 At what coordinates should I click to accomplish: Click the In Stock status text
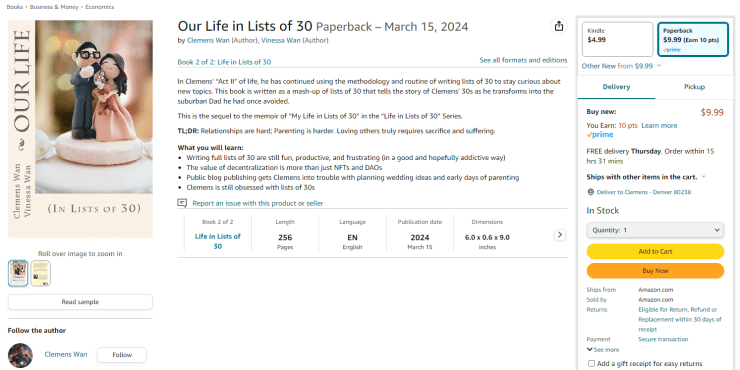[603, 210]
